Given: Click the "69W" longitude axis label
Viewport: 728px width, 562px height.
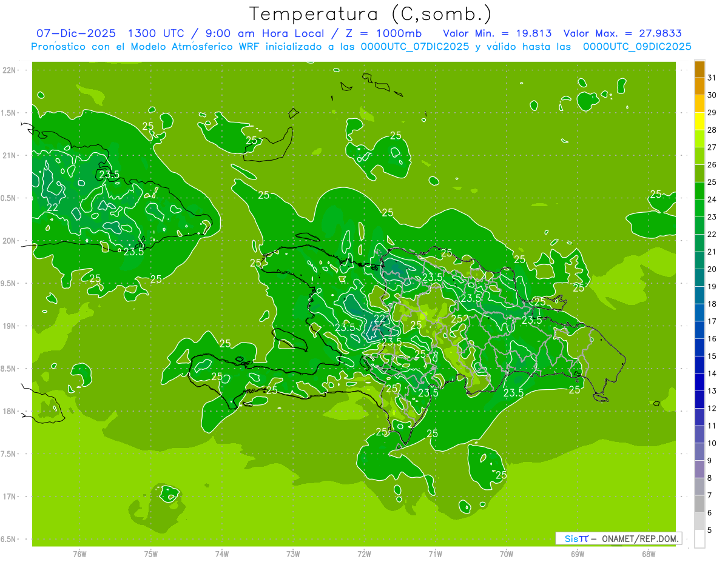Looking at the screenshot, I should pos(578,554).
